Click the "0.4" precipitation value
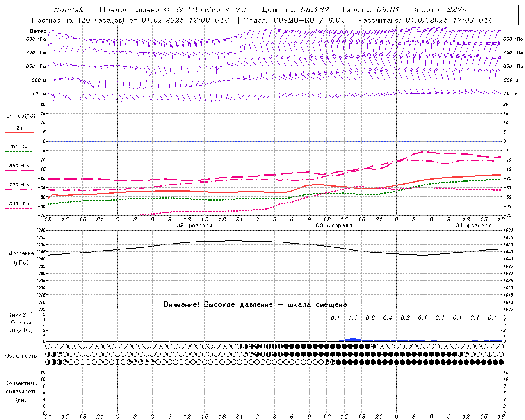This screenshot has height=420, width=525. (x=388, y=317)
